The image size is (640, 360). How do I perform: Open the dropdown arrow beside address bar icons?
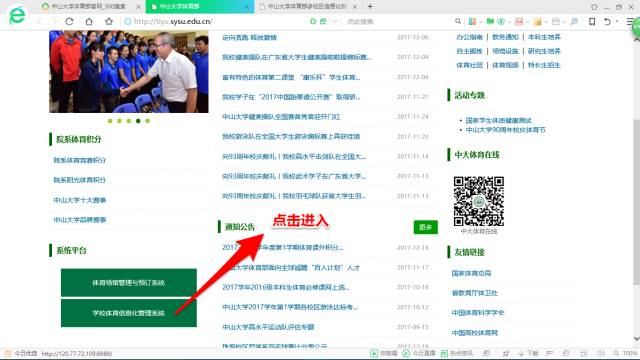point(335,21)
